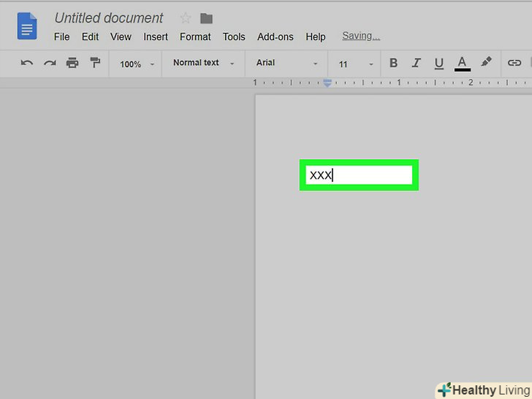Click the Saving... status link
The width and height of the screenshot is (532, 399).
point(361,36)
